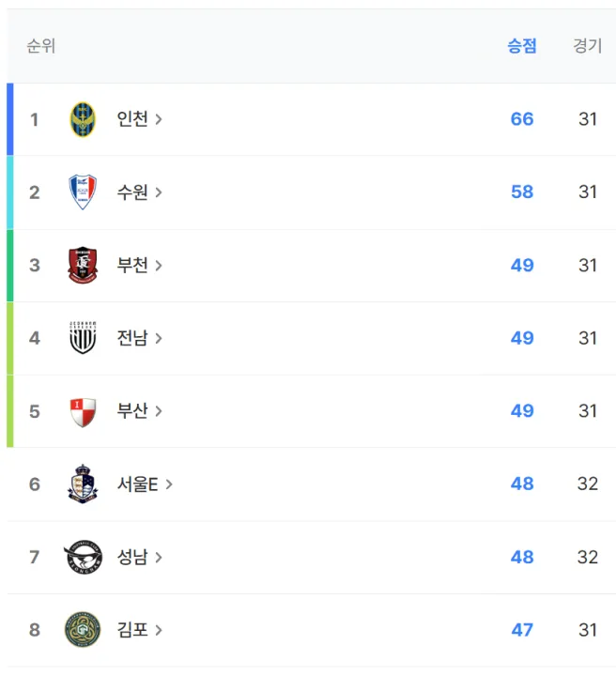The image size is (616, 676).
Task: Open the 수원 team link
Action: click(x=132, y=192)
